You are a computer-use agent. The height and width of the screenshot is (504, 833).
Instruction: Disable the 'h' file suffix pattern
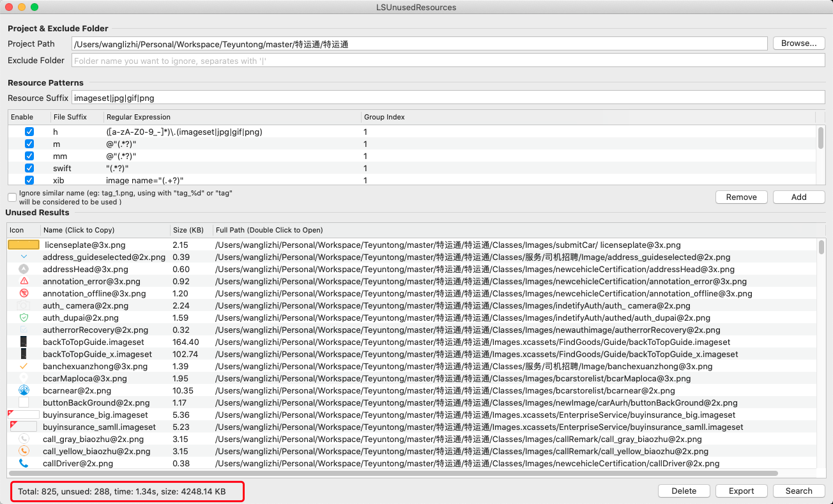29,132
